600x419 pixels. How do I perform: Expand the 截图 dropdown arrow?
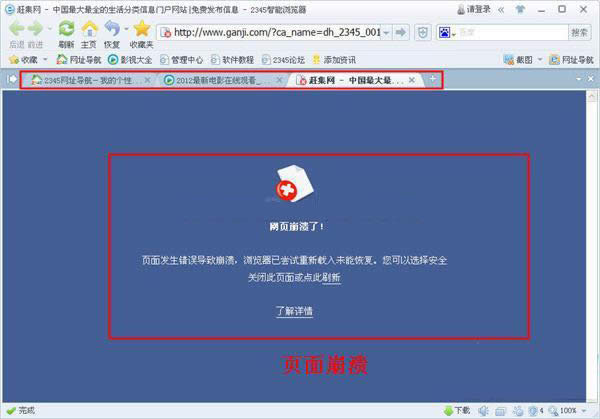tap(540, 59)
